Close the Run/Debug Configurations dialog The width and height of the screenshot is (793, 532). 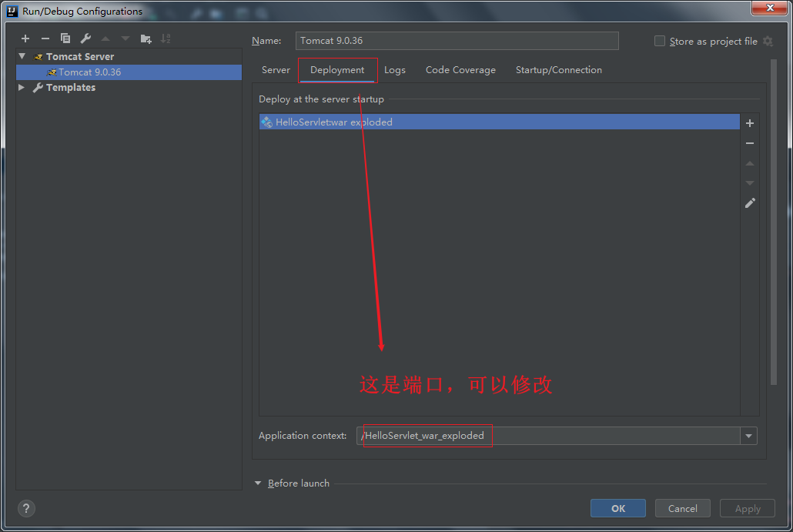click(x=769, y=8)
